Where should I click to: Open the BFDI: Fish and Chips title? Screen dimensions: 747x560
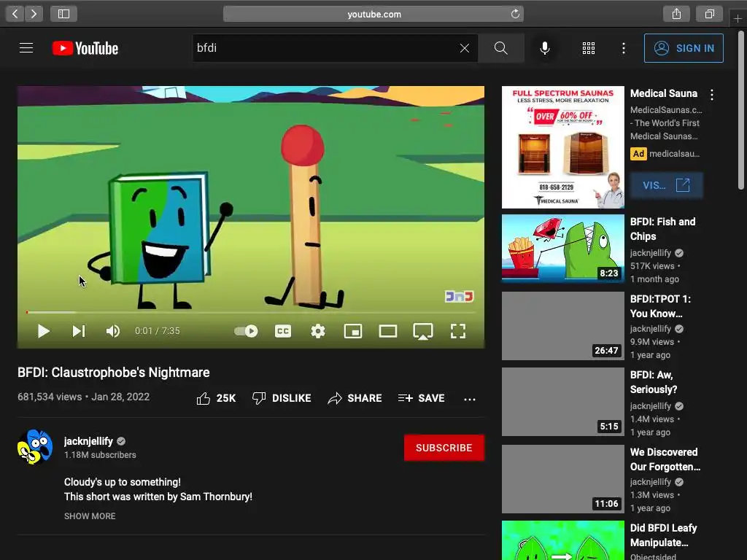point(662,228)
